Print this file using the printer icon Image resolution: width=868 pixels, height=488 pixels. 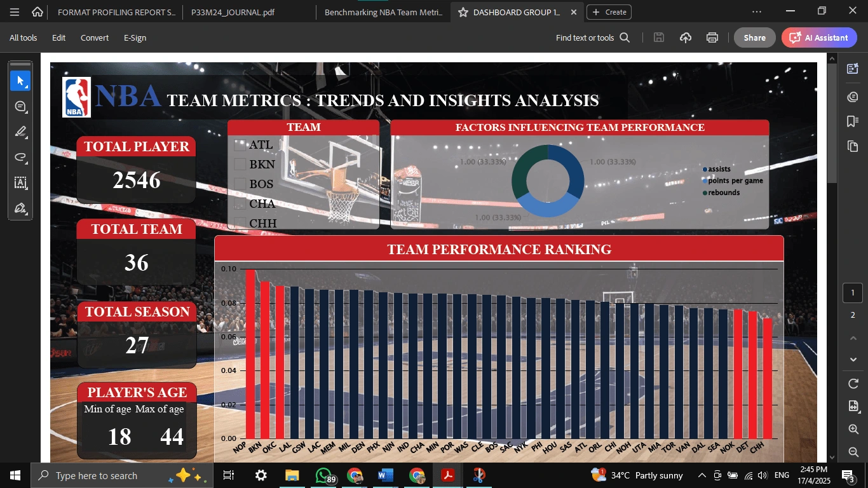coord(712,37)
